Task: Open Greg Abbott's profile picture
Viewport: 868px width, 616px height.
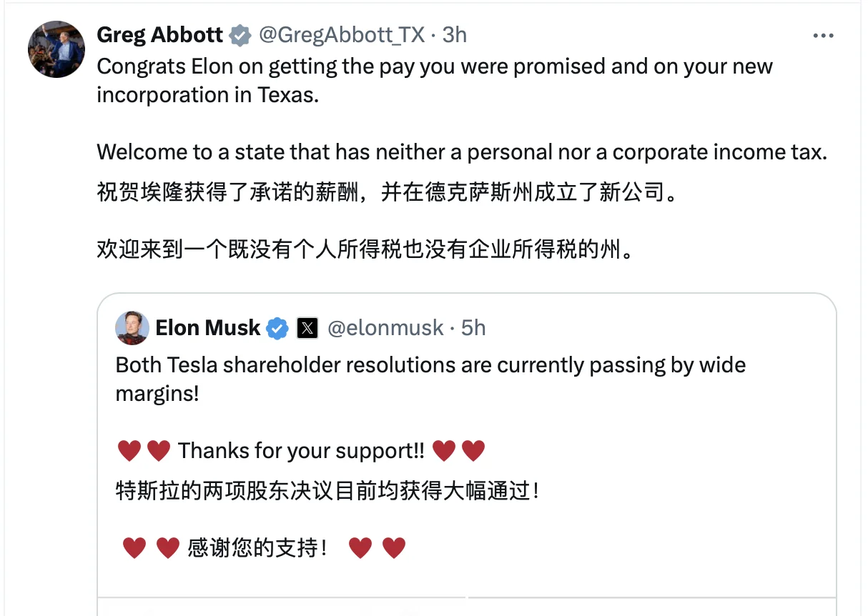Action: [x=56, y=49]
